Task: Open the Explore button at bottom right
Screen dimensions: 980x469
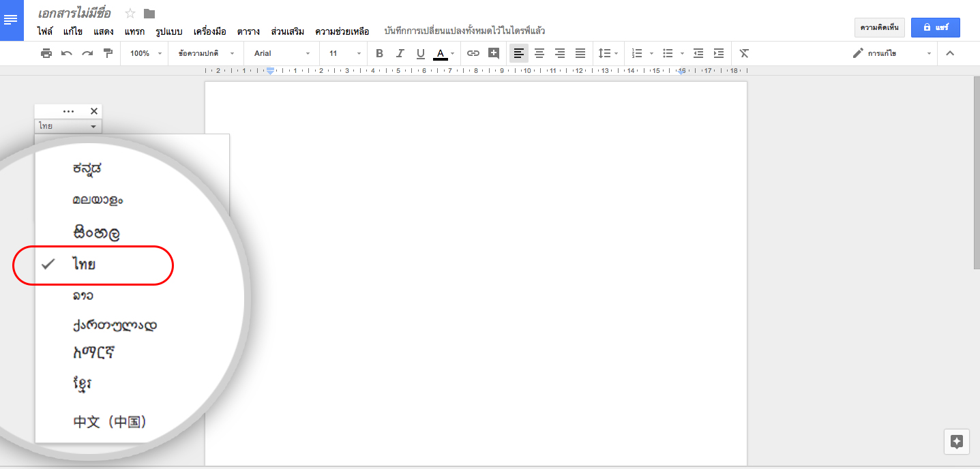Action: coord(957,442)
